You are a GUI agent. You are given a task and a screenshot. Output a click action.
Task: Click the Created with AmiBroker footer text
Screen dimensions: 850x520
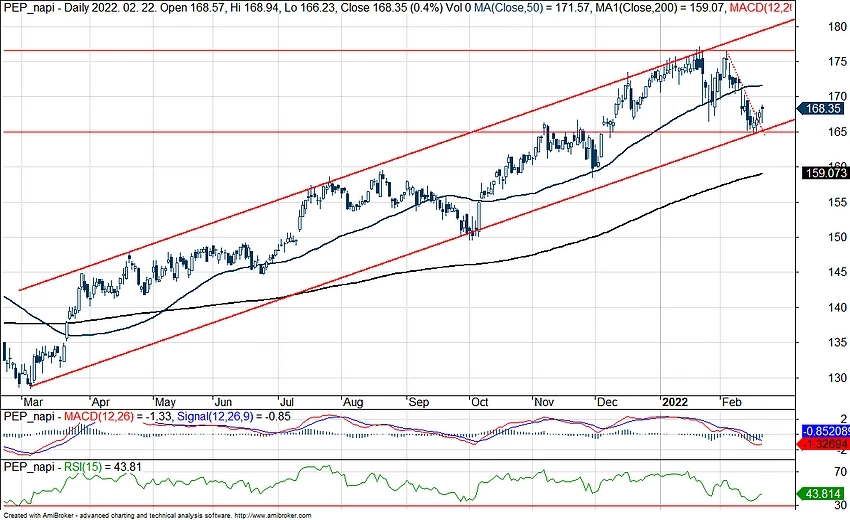pyautogui.click(x=157, y=516)
